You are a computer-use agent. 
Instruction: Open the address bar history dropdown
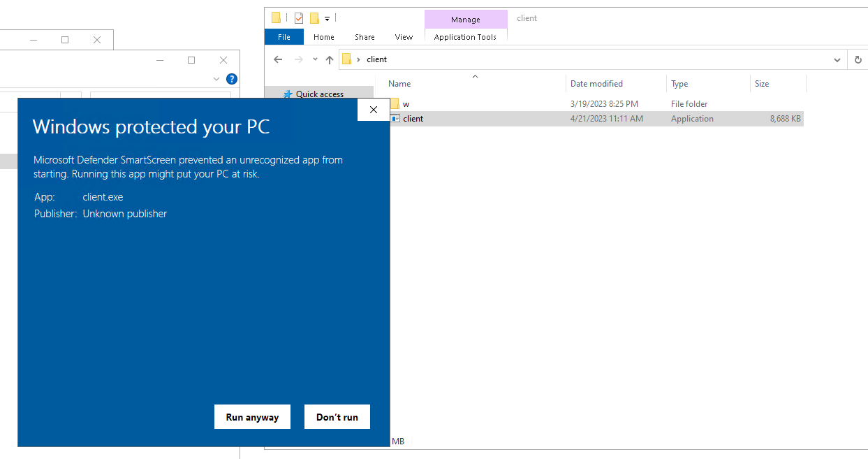837,59
